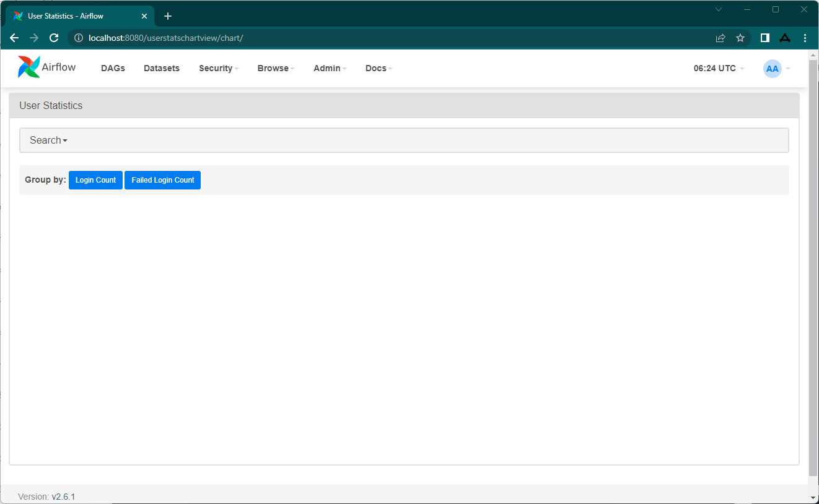Open the Chrome three-dot menu
The height and width of the screenshot is (504, 819).
tap(805, 38)
